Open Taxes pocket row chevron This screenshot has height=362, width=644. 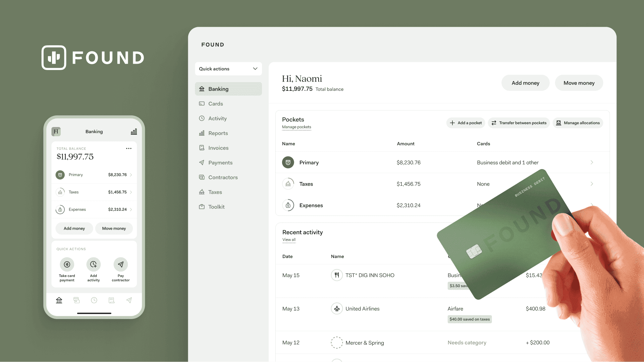(592, 184)
